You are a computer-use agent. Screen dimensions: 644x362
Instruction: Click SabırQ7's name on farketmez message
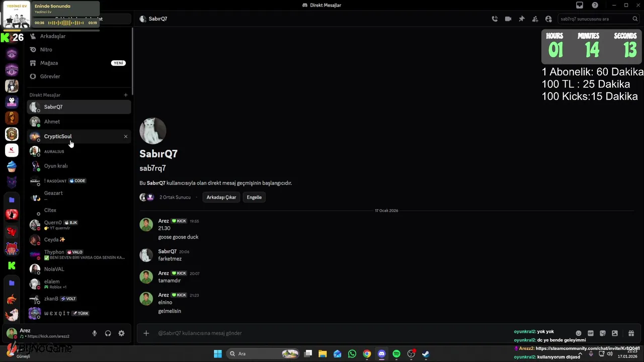(x=168, y=251)
